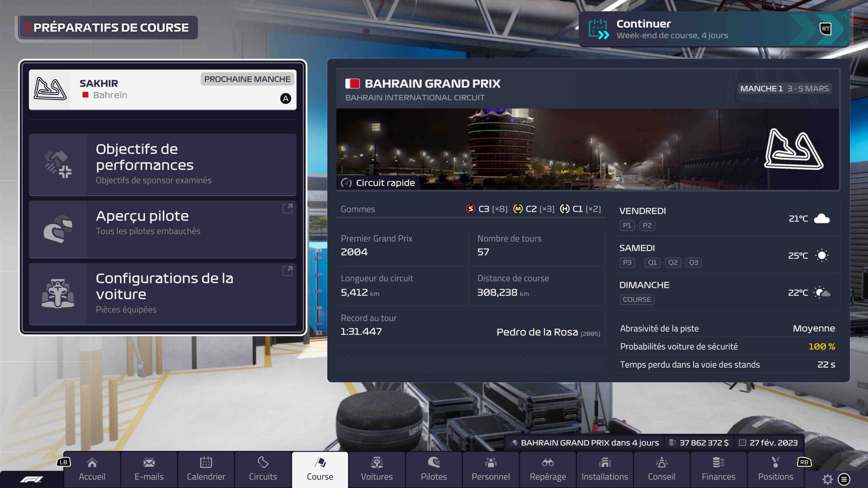Click the external link icon on Aperçu pilote
Viewport: 868px width, 488px height.
288,208
